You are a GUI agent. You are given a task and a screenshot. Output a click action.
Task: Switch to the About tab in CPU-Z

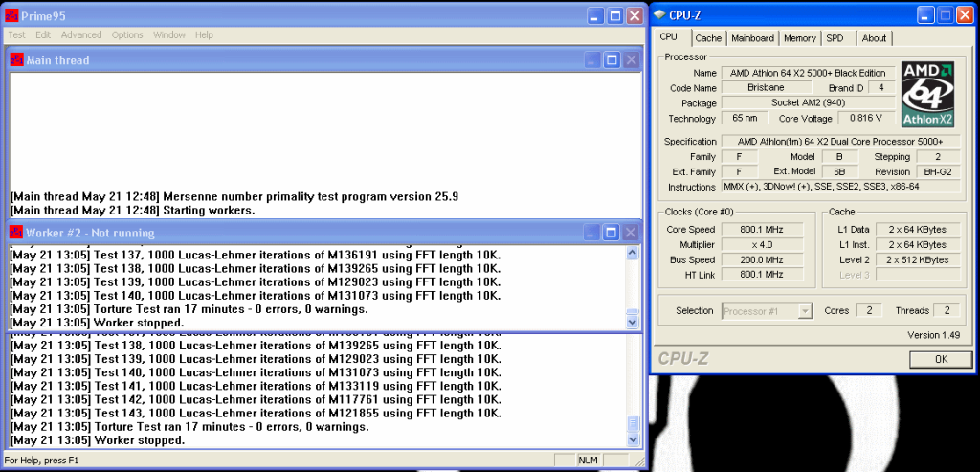(874, 38)
